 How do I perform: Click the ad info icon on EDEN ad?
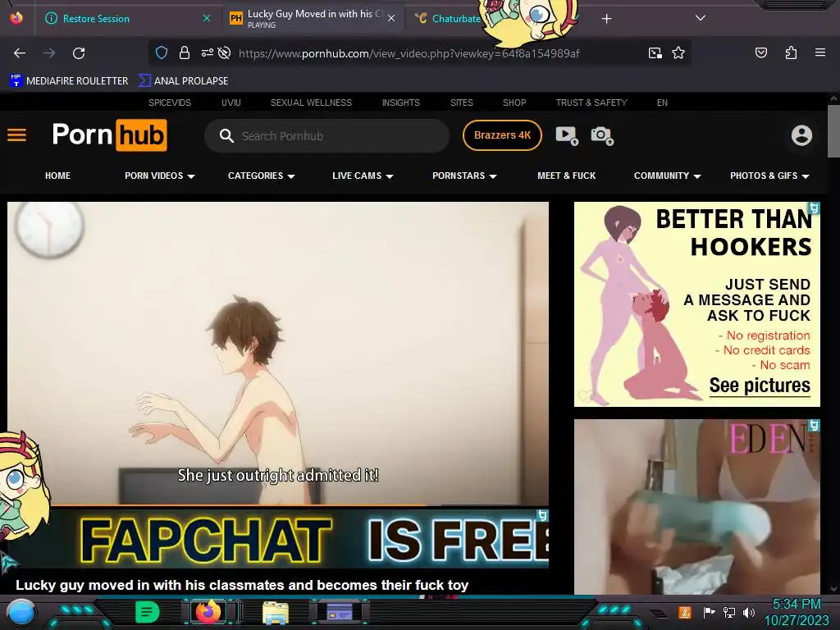tap(815, 426)
